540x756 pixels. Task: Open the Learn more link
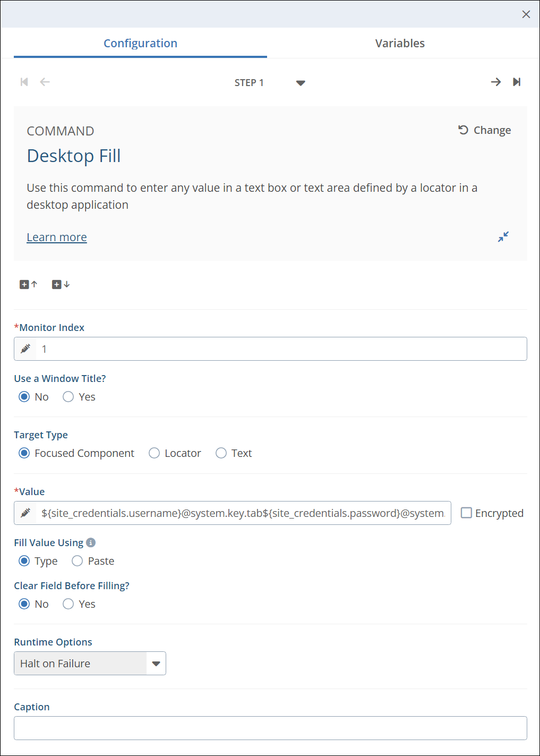click(57, 237)
